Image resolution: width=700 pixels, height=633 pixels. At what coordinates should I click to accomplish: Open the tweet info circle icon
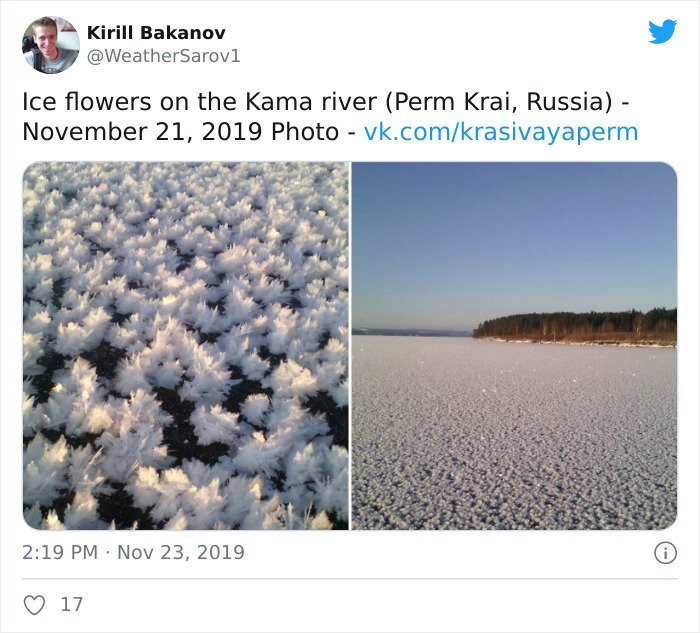coord(665,553)
